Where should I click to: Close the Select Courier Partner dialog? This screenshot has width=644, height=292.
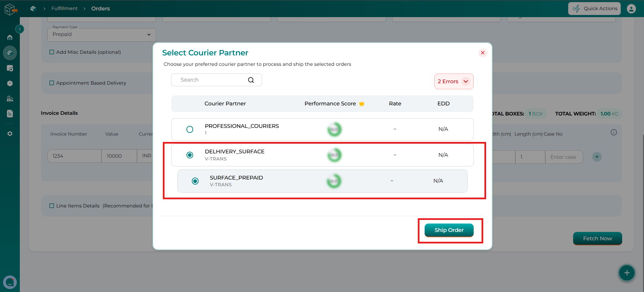[x=483, y=53]
